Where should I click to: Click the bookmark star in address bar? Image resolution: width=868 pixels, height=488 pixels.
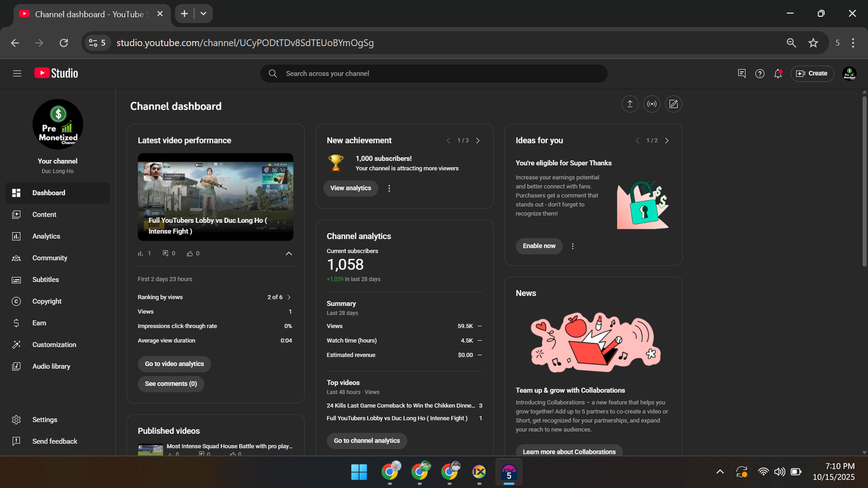point(813,43)
